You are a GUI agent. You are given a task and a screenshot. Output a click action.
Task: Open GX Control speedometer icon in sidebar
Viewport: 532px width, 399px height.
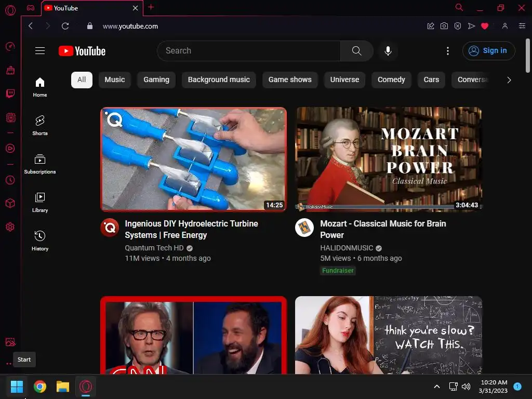pos(10,46)
